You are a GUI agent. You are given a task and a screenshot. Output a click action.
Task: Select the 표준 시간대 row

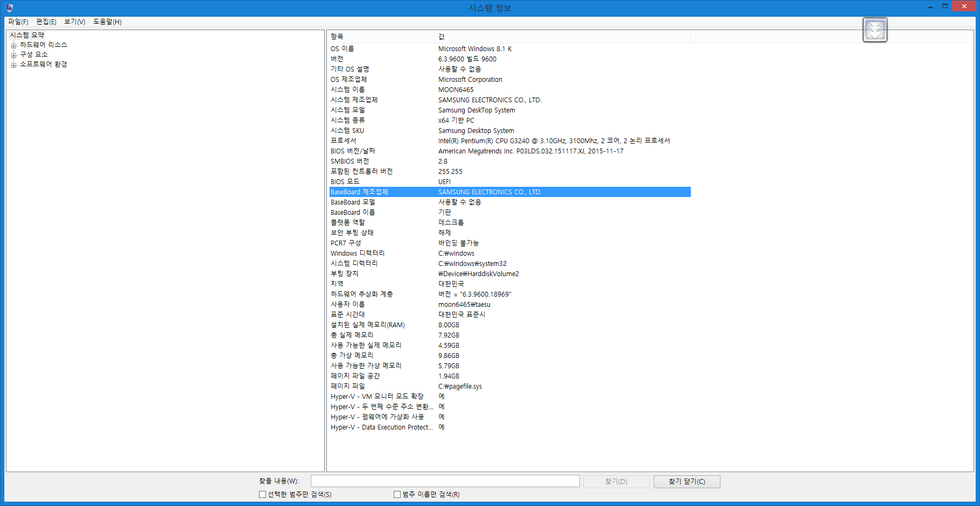(x=510, y=315)
